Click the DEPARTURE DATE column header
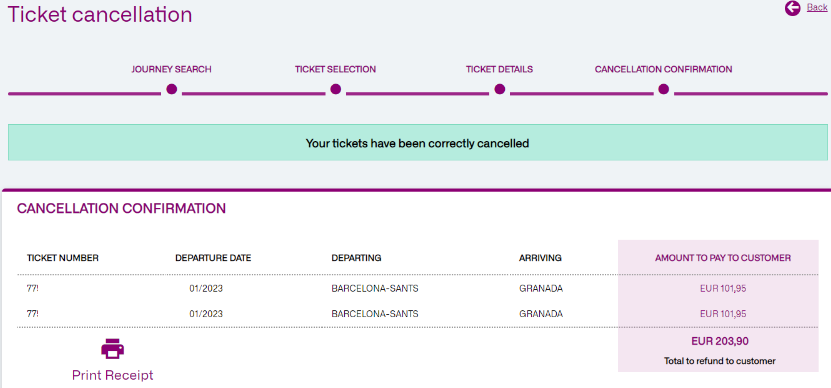Image resolution: width=831 pixels, height=388 pixels. pyautogui.click(x=213, y=258)
